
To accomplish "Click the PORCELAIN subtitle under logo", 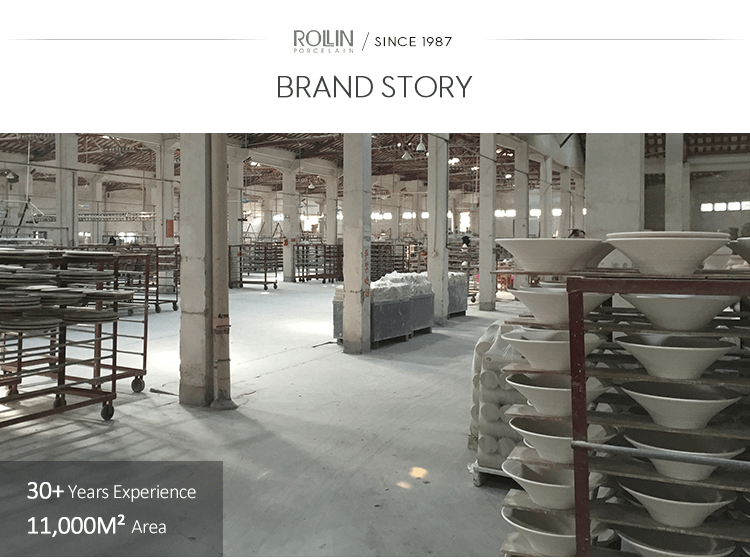I will coord(323,50).
